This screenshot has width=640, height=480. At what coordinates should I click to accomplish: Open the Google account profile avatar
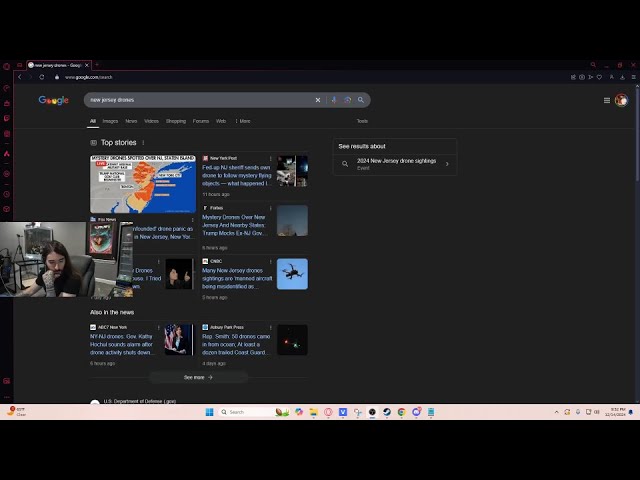[621, 100]
